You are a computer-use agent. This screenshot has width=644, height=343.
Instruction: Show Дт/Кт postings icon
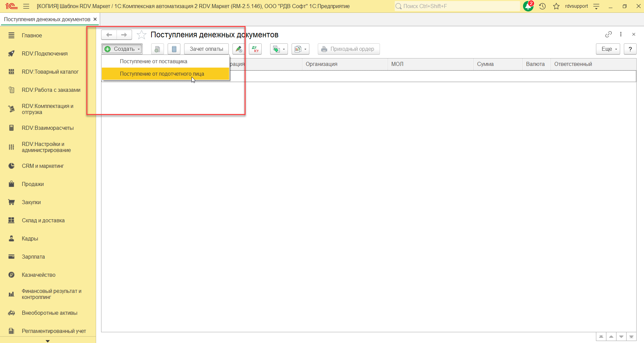coord(255,49)
